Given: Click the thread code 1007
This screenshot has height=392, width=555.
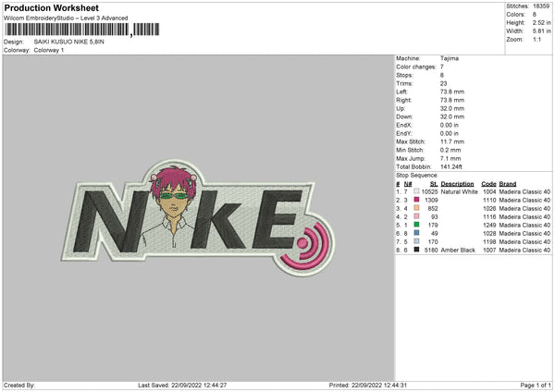Looking at the screenshot, I should (489, 251).
